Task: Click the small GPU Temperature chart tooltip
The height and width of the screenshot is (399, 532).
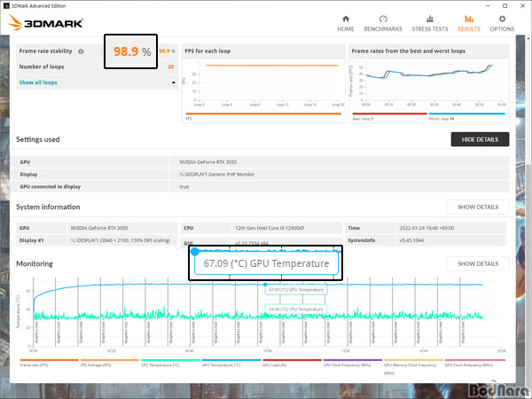Action: tap(296, 290)
